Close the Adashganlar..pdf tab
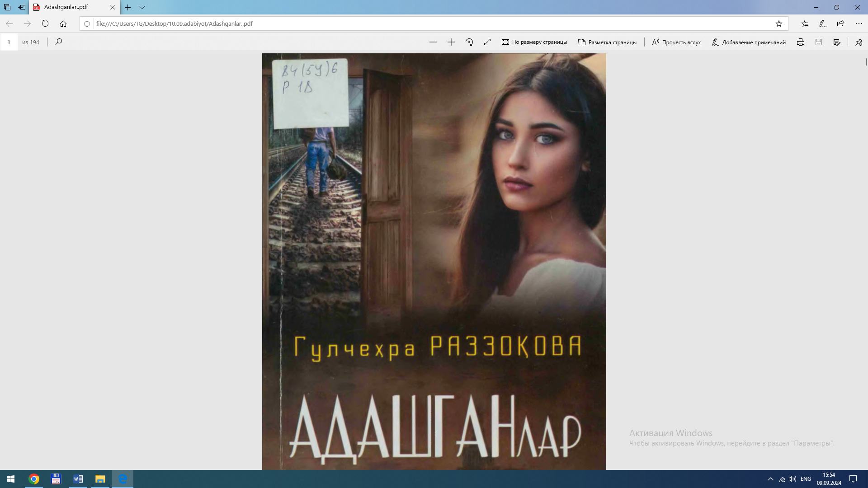Viewport: 868px width, 488px height. [x=113, y=7]
